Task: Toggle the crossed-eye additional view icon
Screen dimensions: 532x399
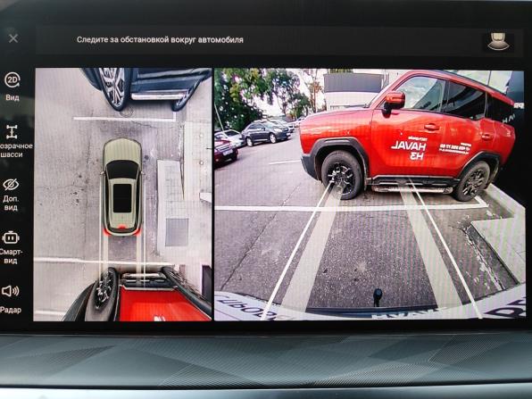Action: (x=11, y=185)
